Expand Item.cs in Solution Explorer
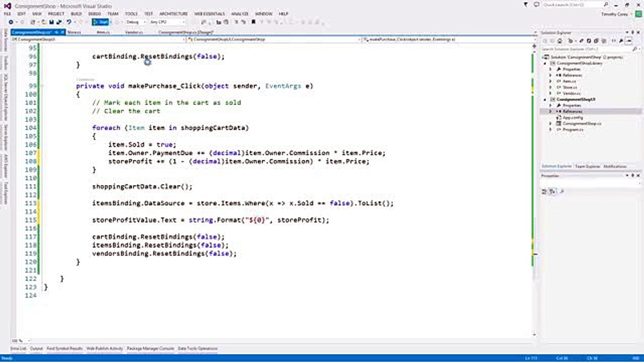This screenshot has height=362, width=644. 550,81
